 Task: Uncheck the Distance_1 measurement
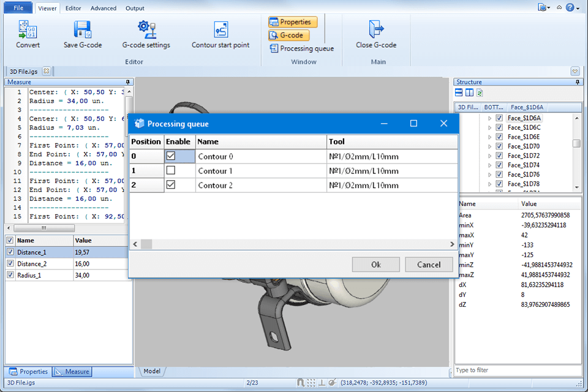pos(10,252)
